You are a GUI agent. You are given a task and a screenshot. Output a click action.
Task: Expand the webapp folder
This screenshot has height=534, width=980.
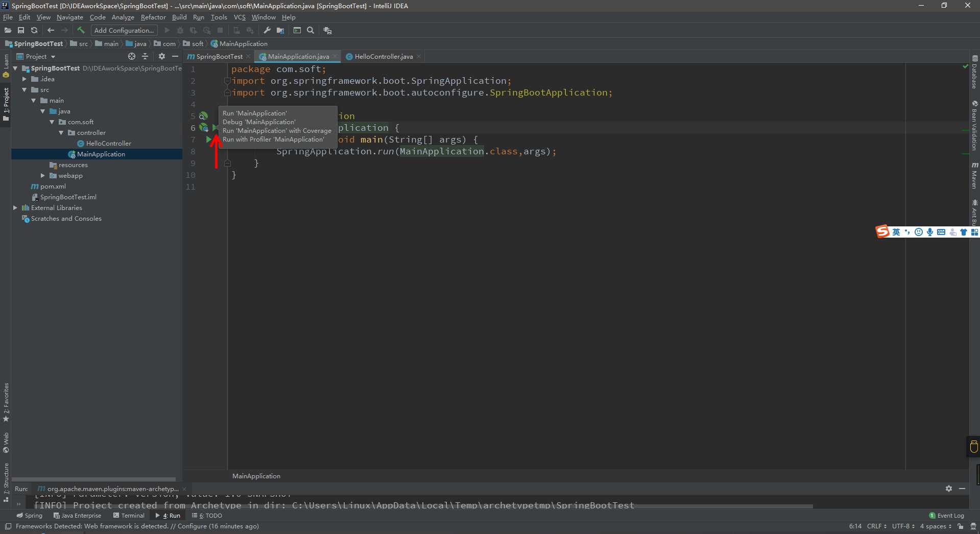tap(43, 176)
